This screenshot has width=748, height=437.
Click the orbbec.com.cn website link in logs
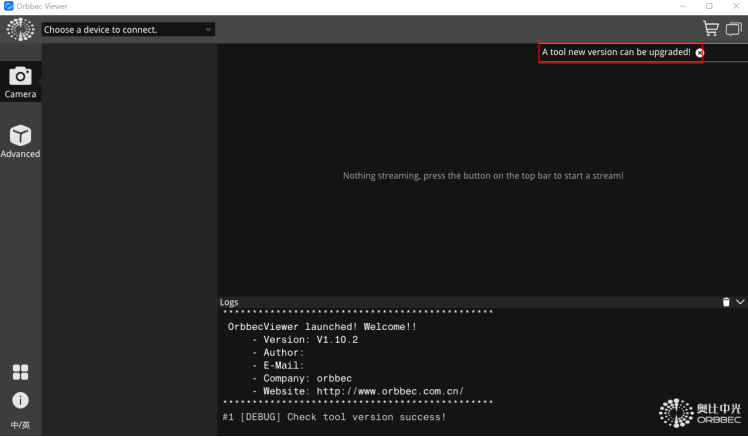pos(389,391)
